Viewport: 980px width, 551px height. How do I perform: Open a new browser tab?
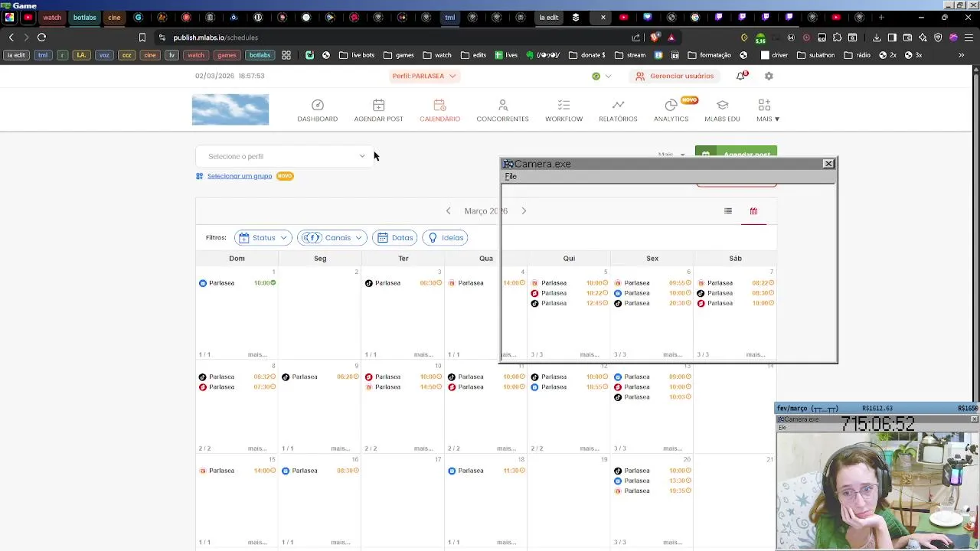pyautogui.click(x=881, y=17)
